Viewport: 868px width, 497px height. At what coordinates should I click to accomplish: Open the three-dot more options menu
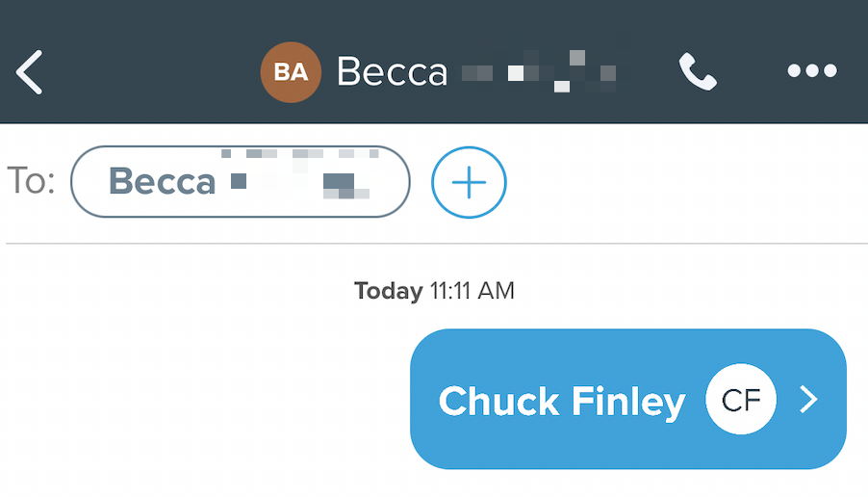(812, 71)
